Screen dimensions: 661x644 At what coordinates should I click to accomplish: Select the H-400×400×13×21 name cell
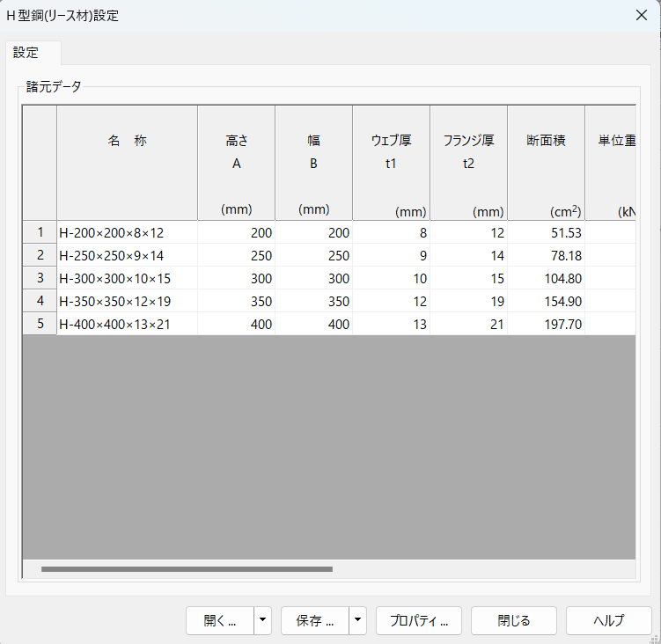[127, 324]
